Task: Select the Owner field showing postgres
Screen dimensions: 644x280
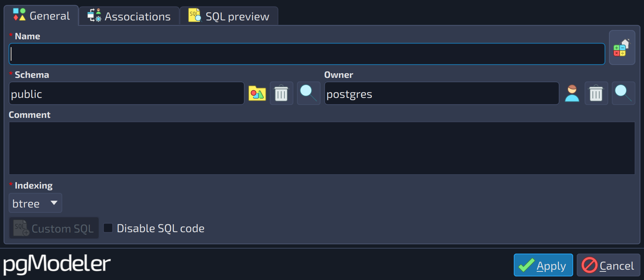Action: pos(441,93)
